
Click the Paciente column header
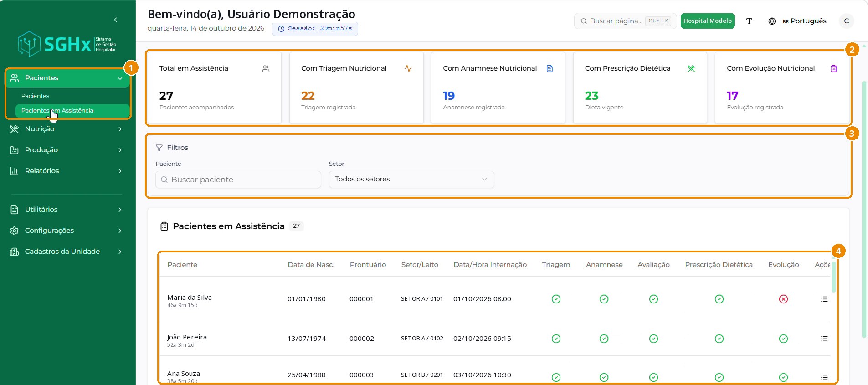coord(182,265)
